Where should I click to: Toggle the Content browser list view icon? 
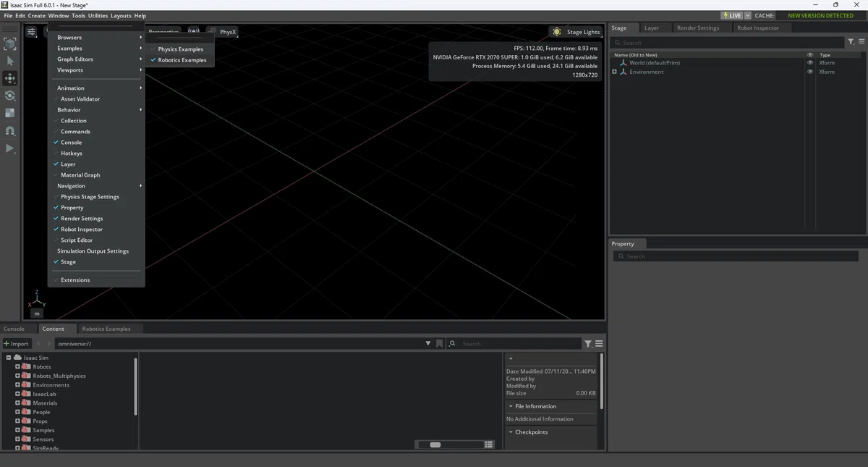click(489, 445)
